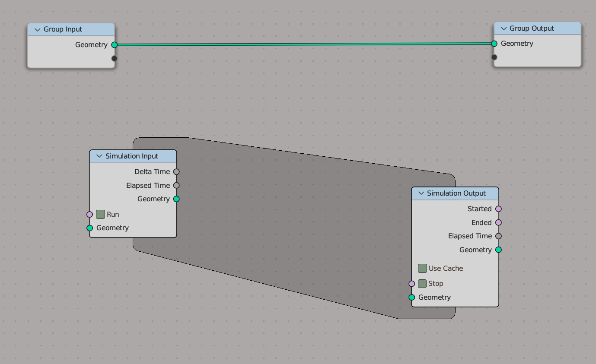Enable the Stop checkbox
Viewport: 596px width, 364px height.
click(x=422, y=284)
